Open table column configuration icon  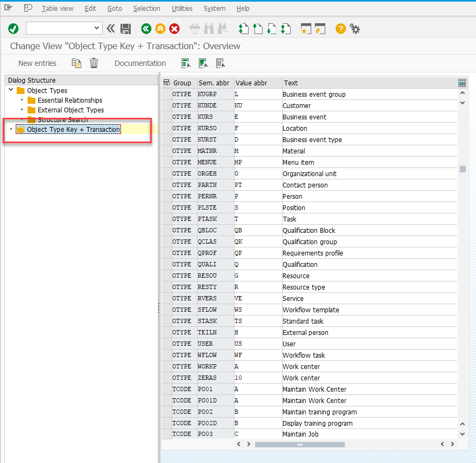point(462,83)
